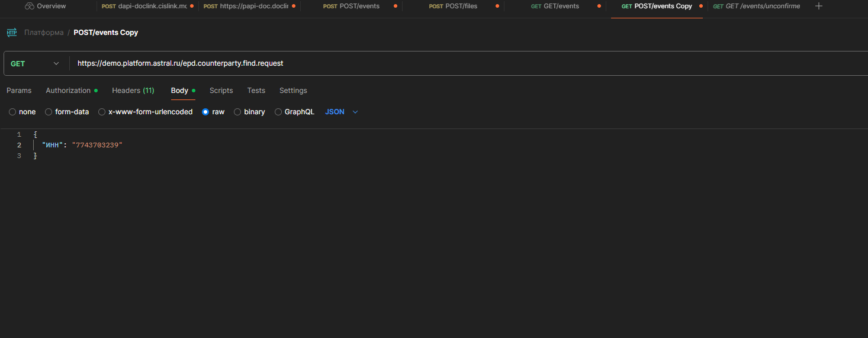Image resolution: width=868 pixels, height=338 pixels.
Task: Open the POST/events request tab
Action: click(351, 7)
